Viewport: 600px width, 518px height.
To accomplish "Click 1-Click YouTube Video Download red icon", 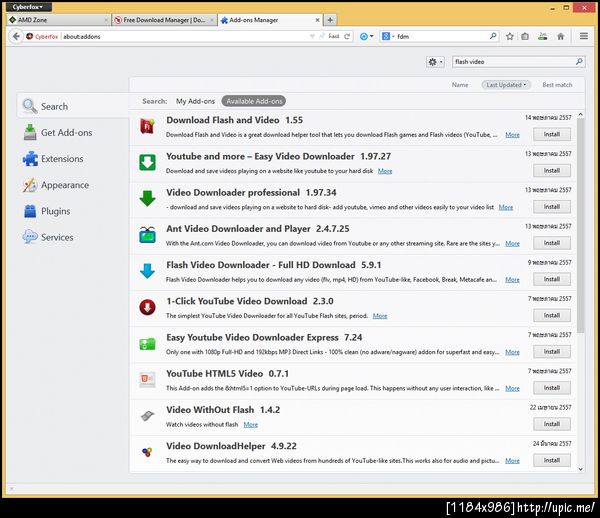I will (147, 307).
